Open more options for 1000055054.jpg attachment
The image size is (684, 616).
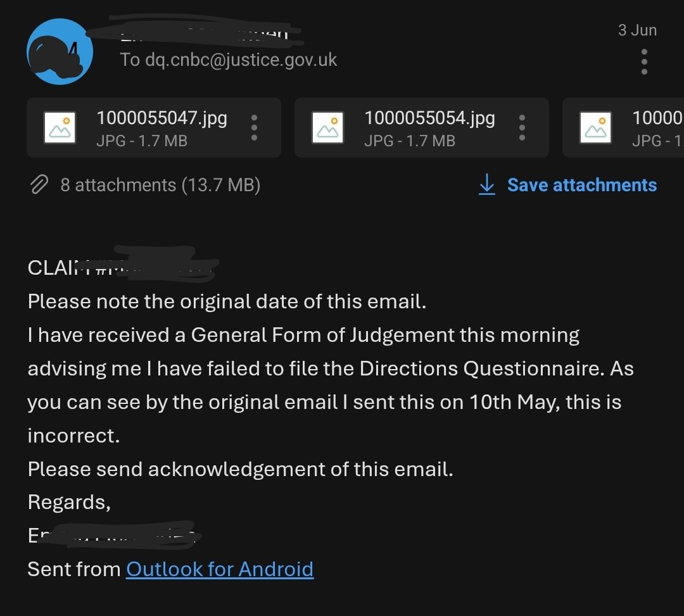[x=522, y=128]
